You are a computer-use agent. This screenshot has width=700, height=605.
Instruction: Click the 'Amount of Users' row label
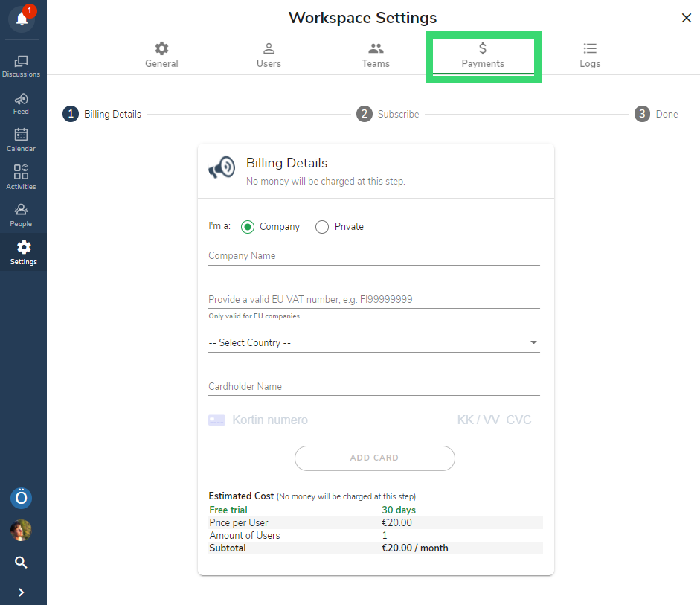245,535
